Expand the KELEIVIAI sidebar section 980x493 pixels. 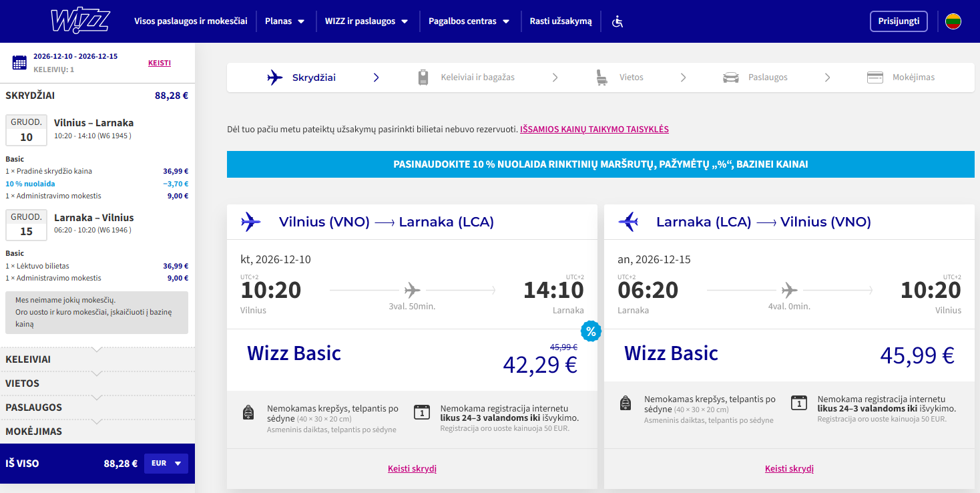pyautogui.click(x=97, y=359)
